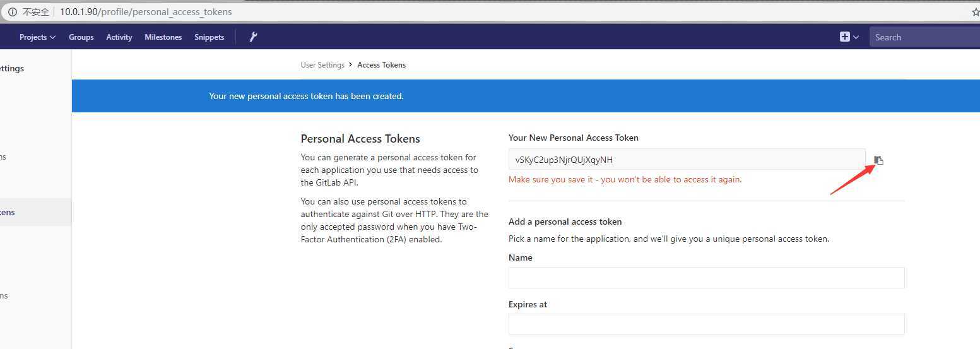Bookmark this page with the star icon

pos(976,12)
